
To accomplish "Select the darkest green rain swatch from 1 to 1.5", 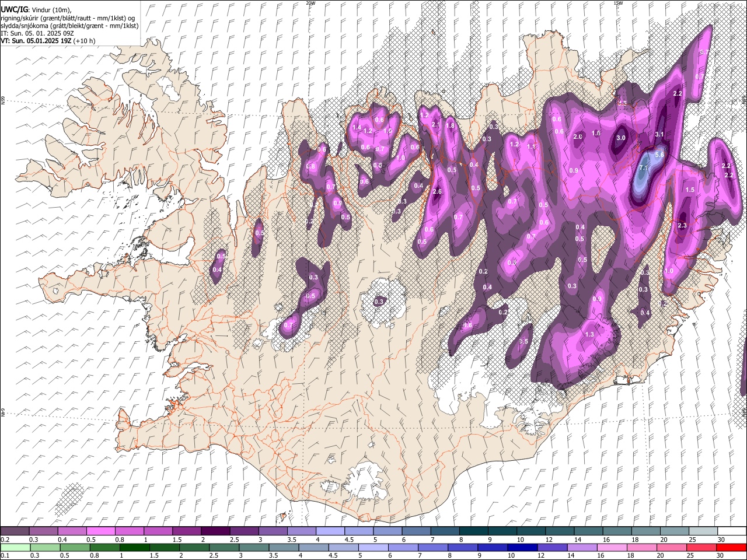I will [x=134, y=547].
